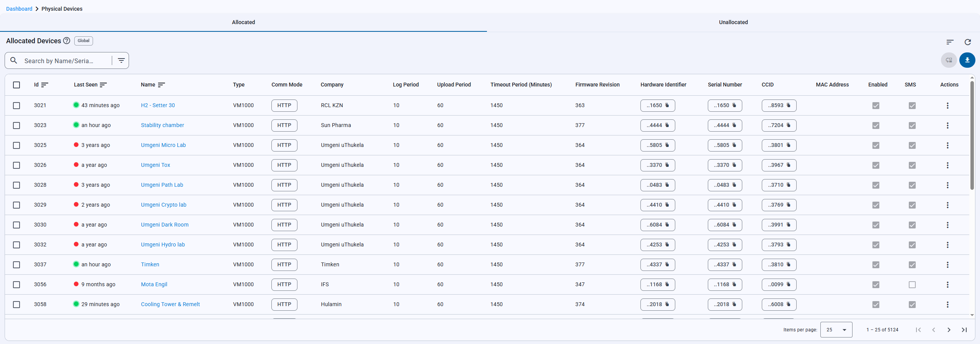Go to the next page of results
The image size is (980, 344).
click(949, 330)
